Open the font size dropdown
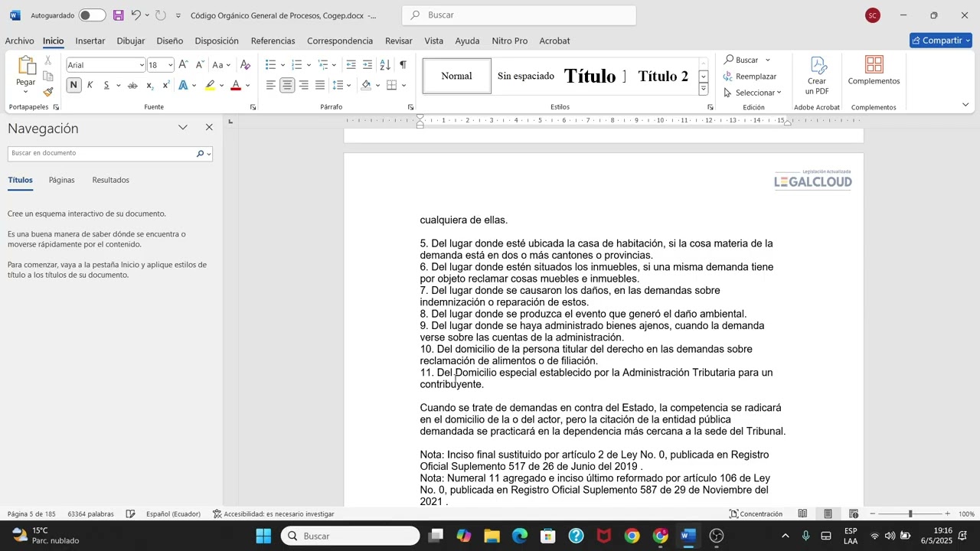The width and height of the screenshot is (980, 551). (170, 65)
